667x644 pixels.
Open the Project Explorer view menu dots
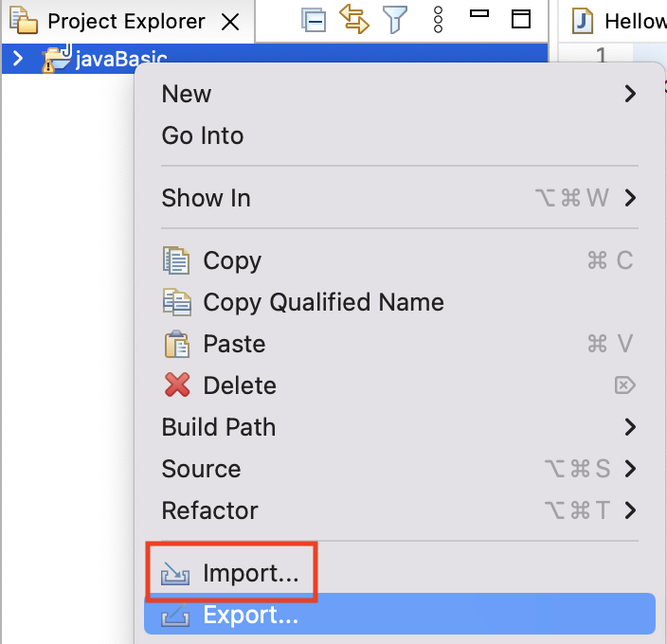coord(438,20)
